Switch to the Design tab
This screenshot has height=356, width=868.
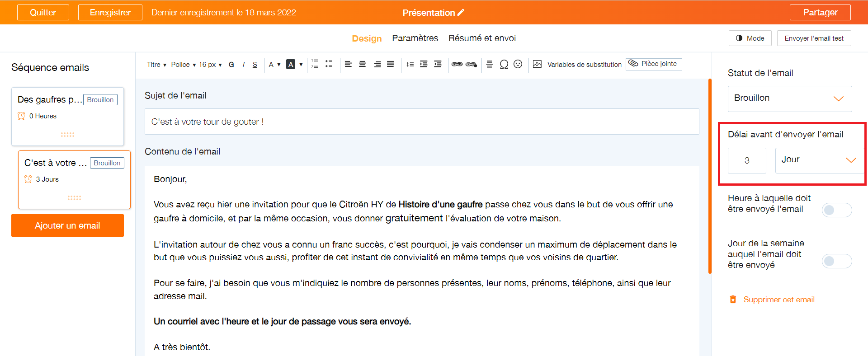click(367, 38)
